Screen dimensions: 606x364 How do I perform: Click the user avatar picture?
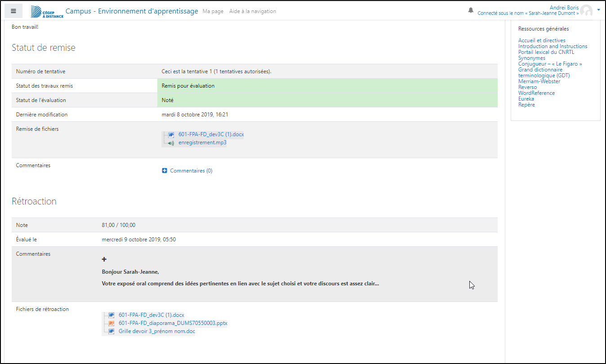(586, 11)
